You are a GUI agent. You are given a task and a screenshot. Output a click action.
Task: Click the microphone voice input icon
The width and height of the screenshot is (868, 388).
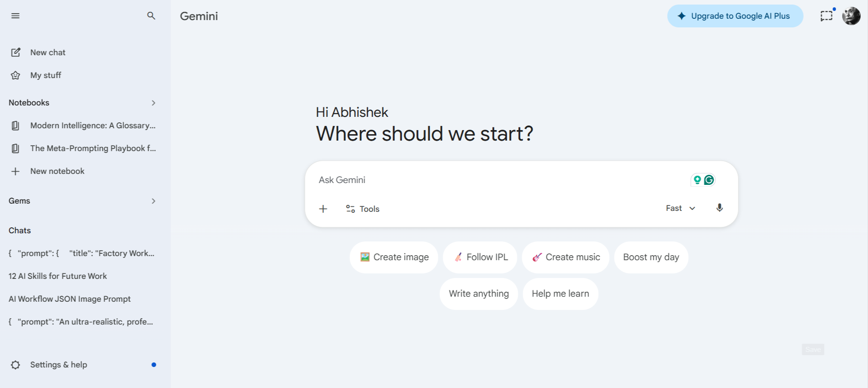pos(720,208)
